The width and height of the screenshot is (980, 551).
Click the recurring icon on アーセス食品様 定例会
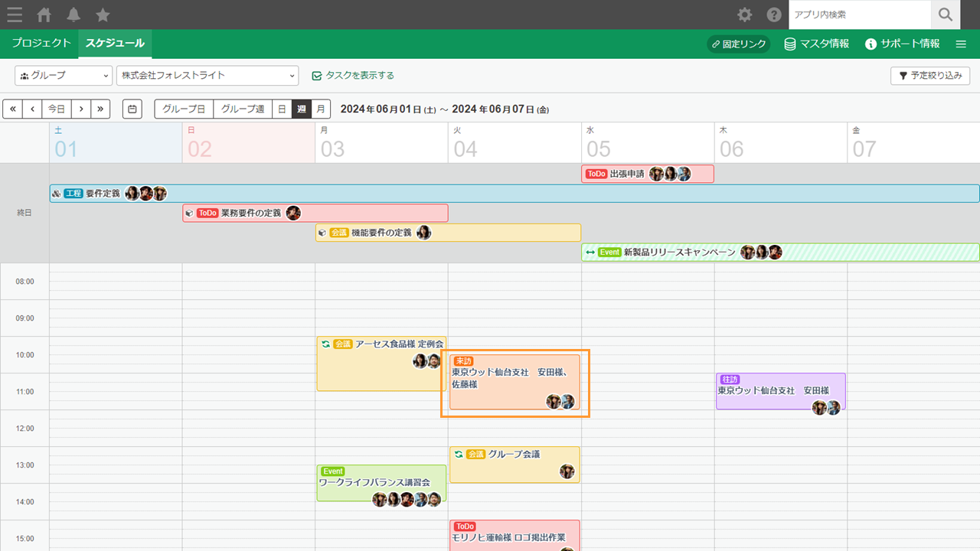pos(325,344)
